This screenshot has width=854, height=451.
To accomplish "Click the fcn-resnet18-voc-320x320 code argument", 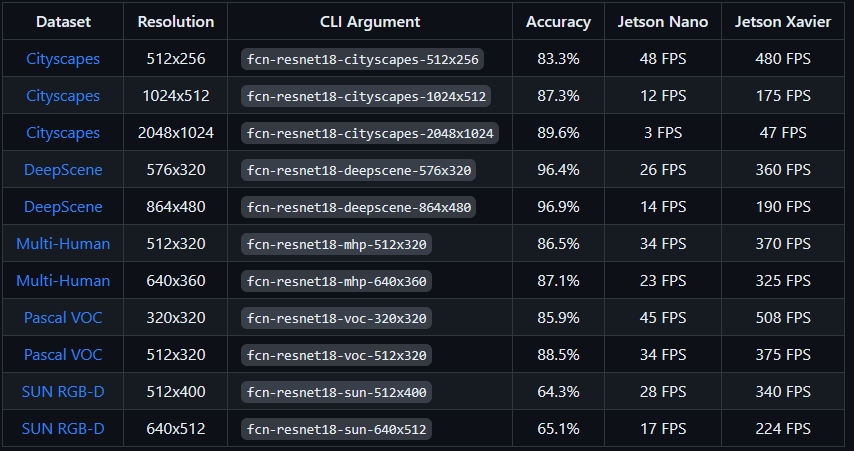I will [337, 318].
